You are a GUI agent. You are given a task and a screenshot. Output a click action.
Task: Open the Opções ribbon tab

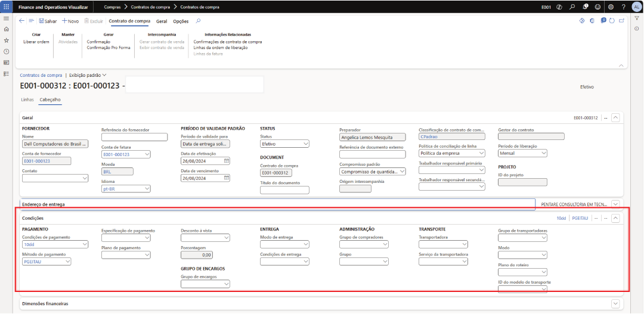[181, 21]
